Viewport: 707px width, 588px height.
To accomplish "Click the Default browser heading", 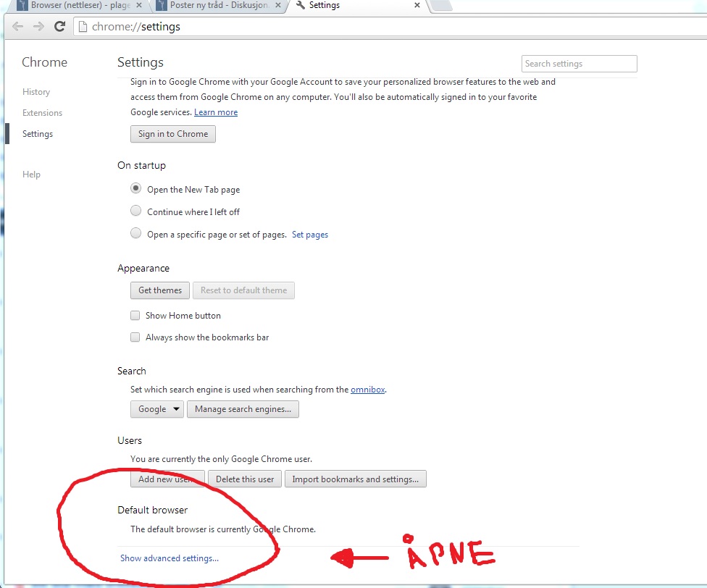I will 152,510.
